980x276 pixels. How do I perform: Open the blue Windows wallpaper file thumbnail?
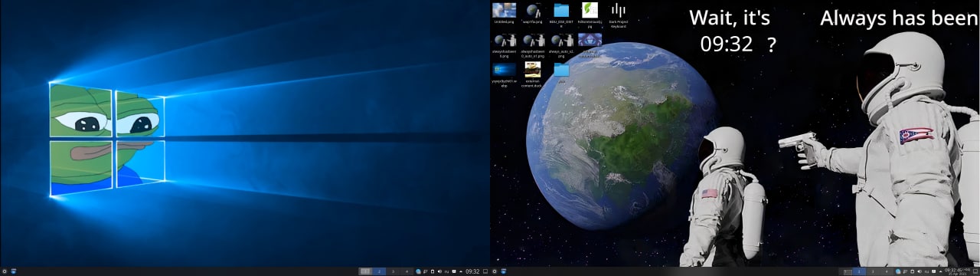[x=504, y=70]
